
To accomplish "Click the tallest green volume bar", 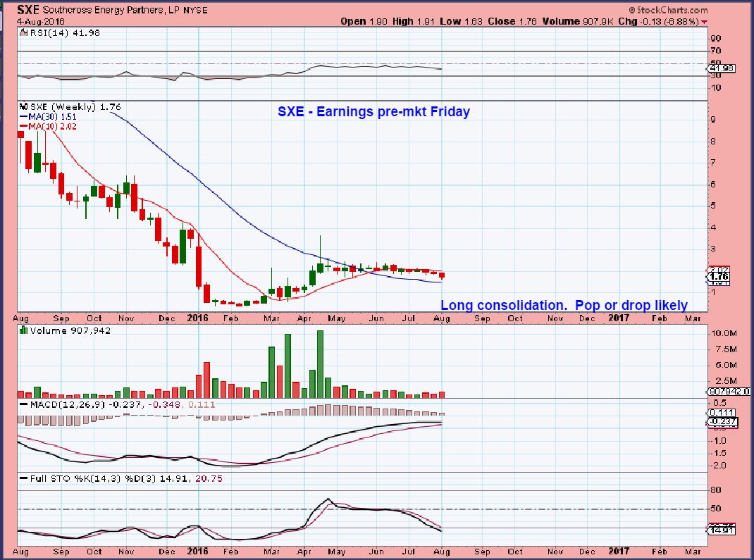I will (x=320, y=364).
